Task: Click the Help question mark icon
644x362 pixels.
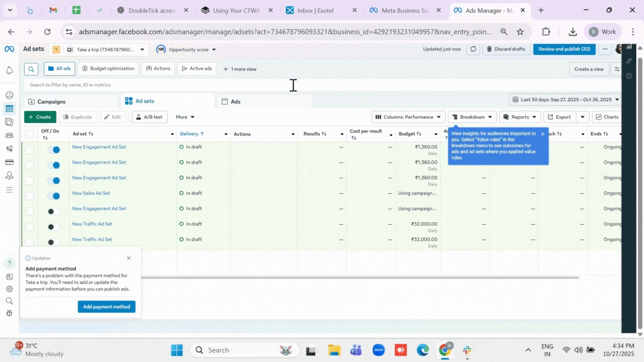Action: point(10,263)
